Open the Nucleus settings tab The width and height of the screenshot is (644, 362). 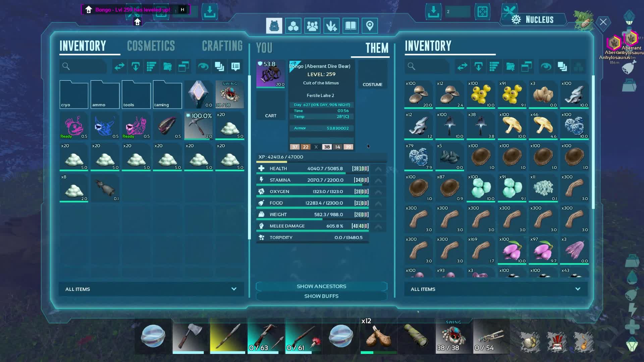point(533,20)
